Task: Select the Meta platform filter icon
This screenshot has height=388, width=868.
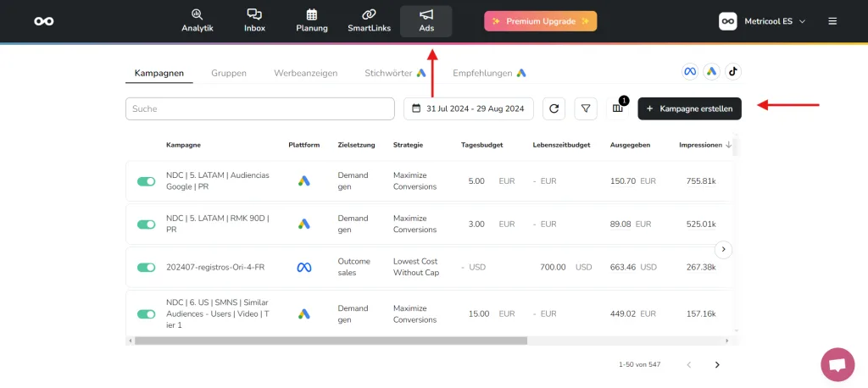Action: (690, 72)
